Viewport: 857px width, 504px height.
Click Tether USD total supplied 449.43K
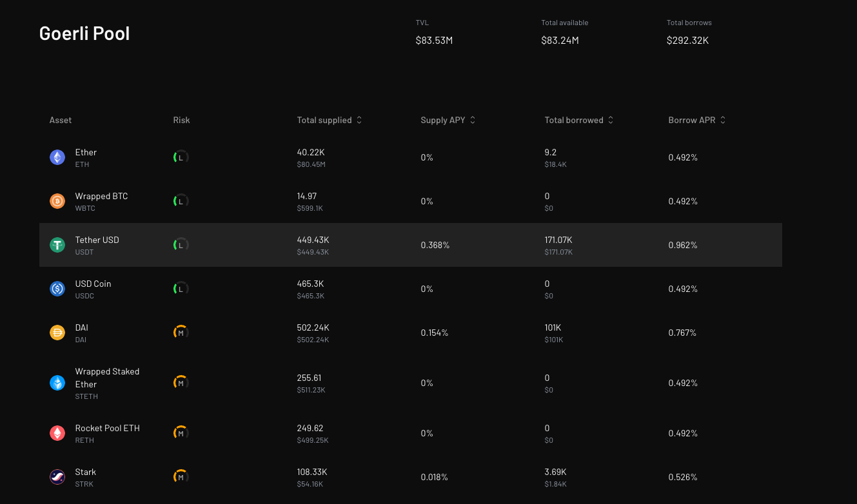click(x=313, y=240)
